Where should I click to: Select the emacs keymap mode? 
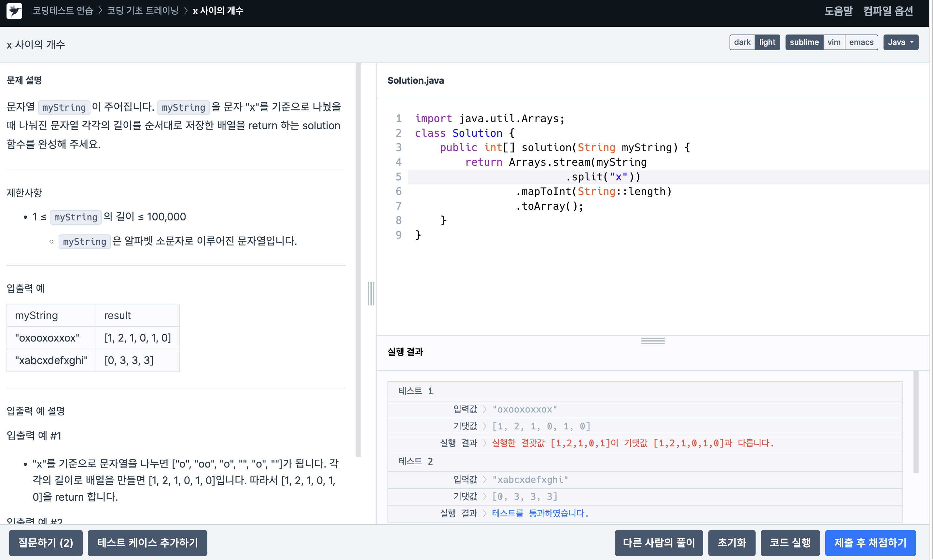[x=861, y=42]
